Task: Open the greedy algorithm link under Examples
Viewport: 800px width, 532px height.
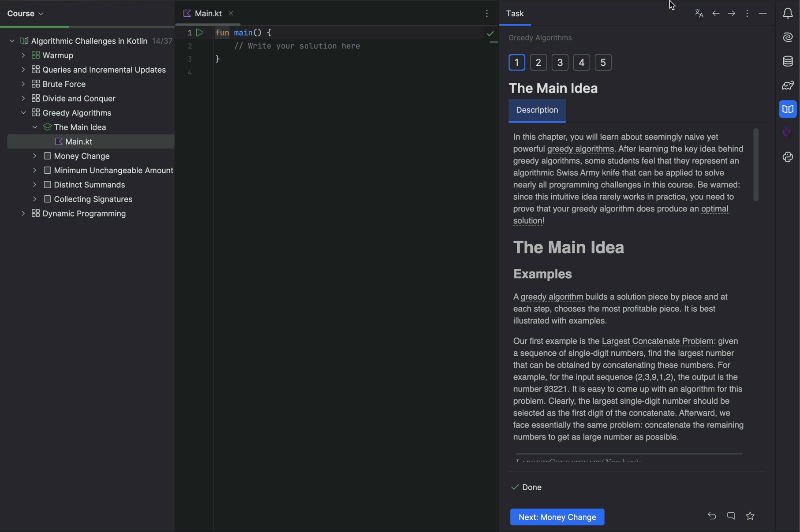Action: [x=552, y=297]
